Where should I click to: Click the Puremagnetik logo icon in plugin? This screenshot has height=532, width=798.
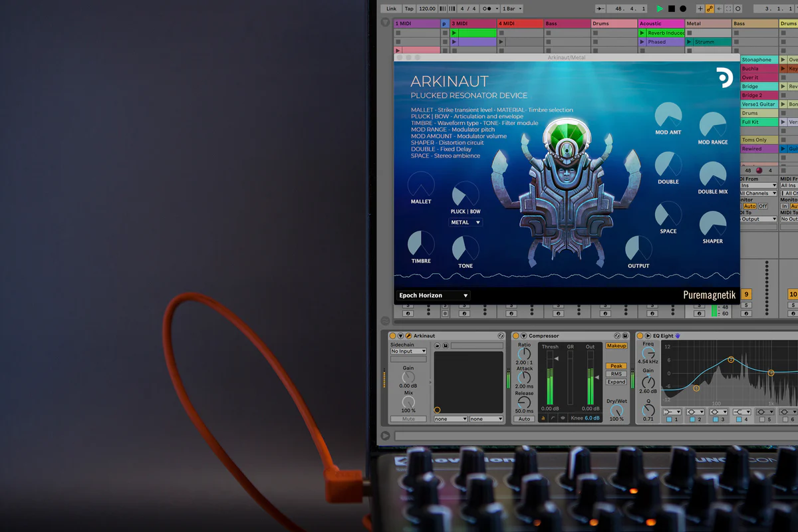724,77
